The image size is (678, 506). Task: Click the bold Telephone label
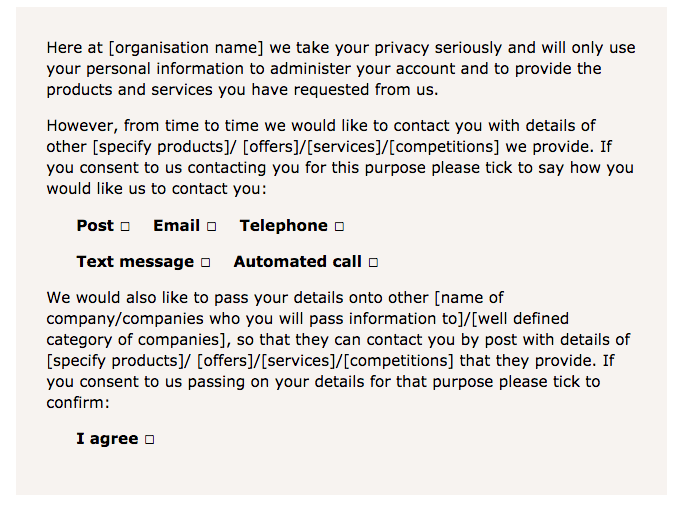tap(284, 226)
